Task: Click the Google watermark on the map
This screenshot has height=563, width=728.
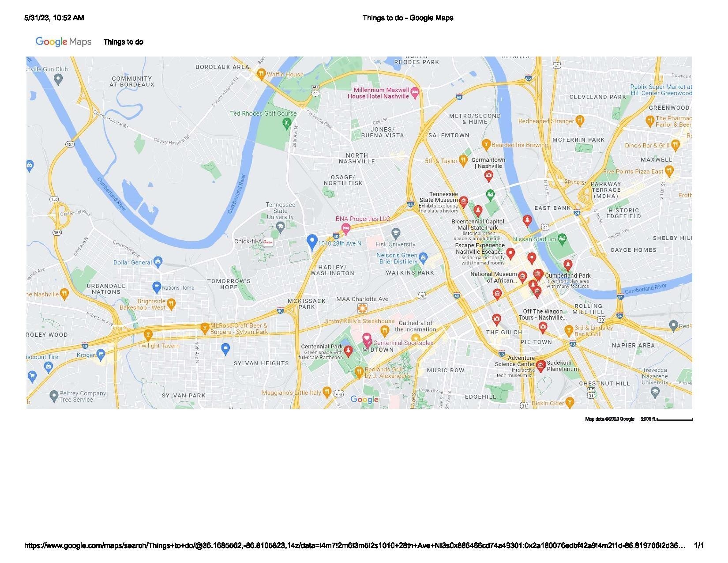Action: (364, 400)
